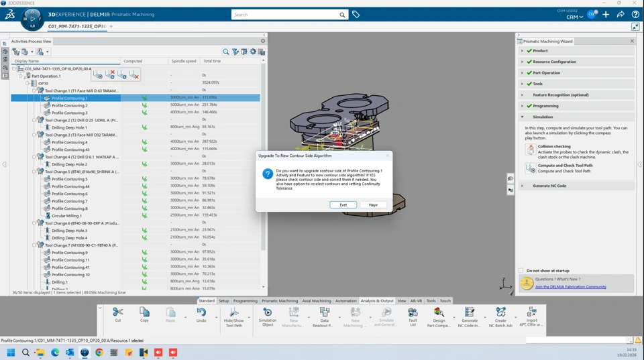Select Drilling Deep Hole.1 in the tree
The image size is (644, 360).
[69, 127]
